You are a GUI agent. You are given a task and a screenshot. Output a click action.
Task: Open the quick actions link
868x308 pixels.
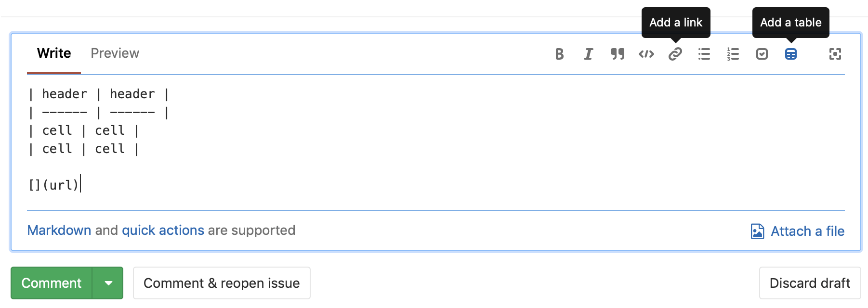pyautogui.click(x=163, y=231)
